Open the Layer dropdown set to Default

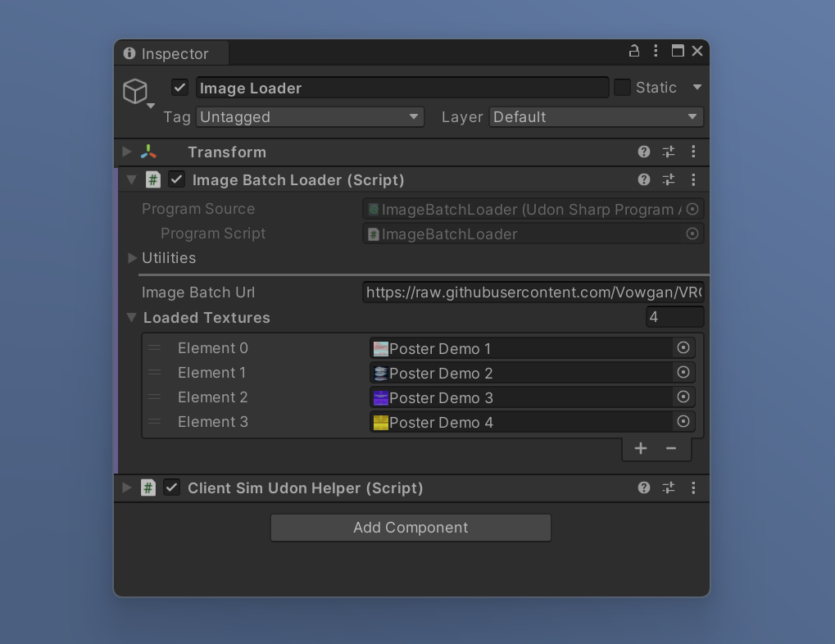click(x=596, y=117)
